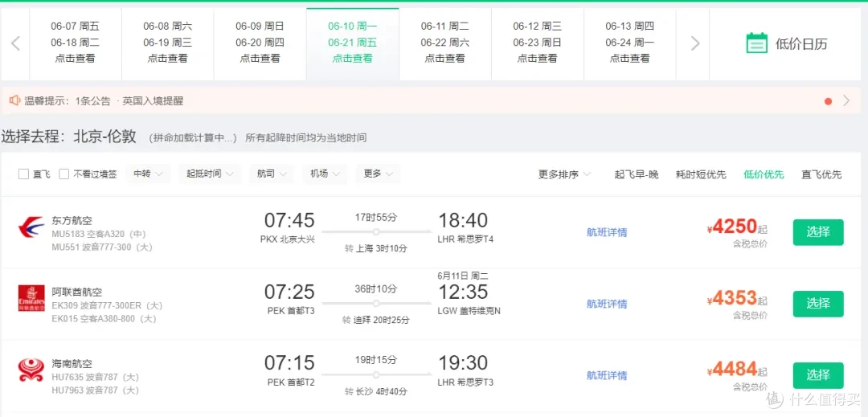Select the 06-07 周五 date tab
Image resolution: width=868 pixels, height=417 pixels.
pyautogui.click(x=76, y=43)
